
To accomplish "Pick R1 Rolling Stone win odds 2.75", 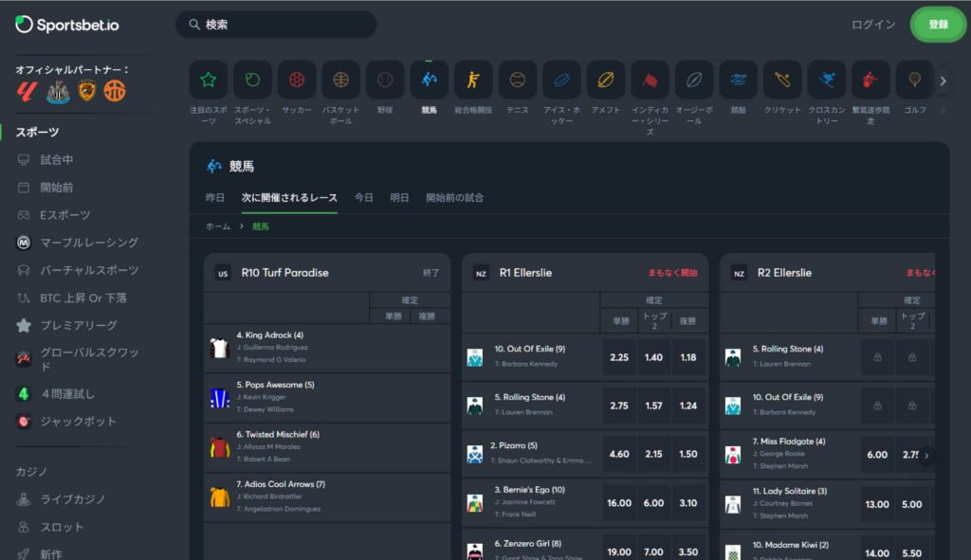I will click(619, 406).
